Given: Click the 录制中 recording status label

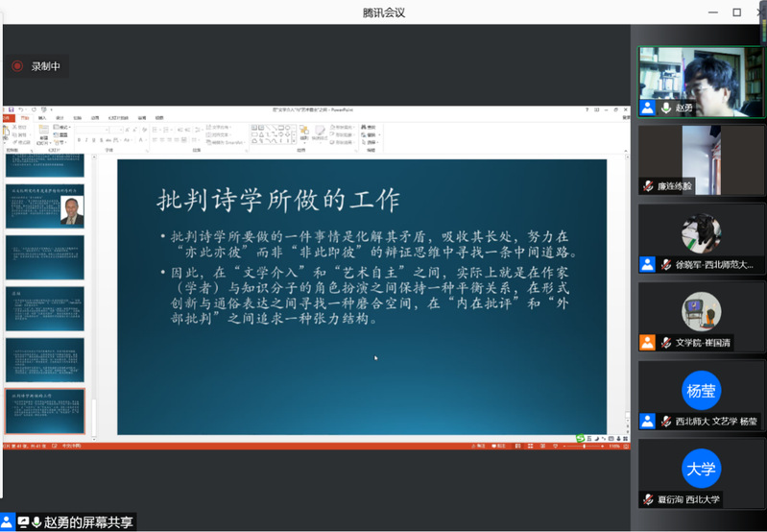Looking at the screenshot, I should click(x=45, y=66).
